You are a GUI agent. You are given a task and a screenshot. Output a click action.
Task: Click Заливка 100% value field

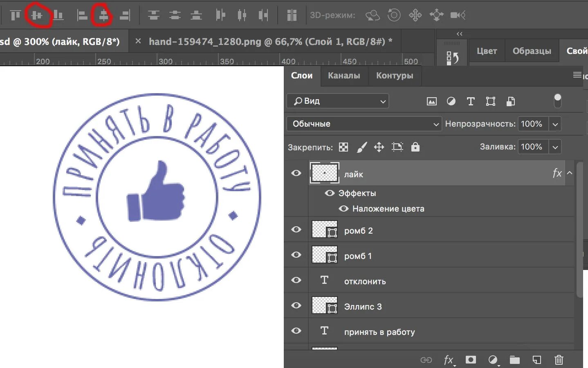click(x=533, y=147)
